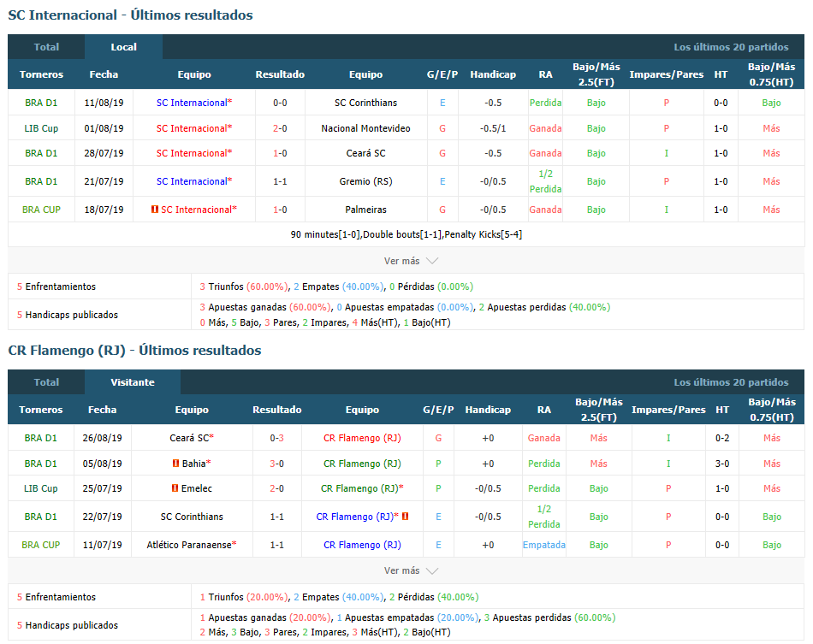The height and width of the screenshot is (644, 813).
Task: Switch to Total tab in CR Flamengo section
Action: coord(46,381)
